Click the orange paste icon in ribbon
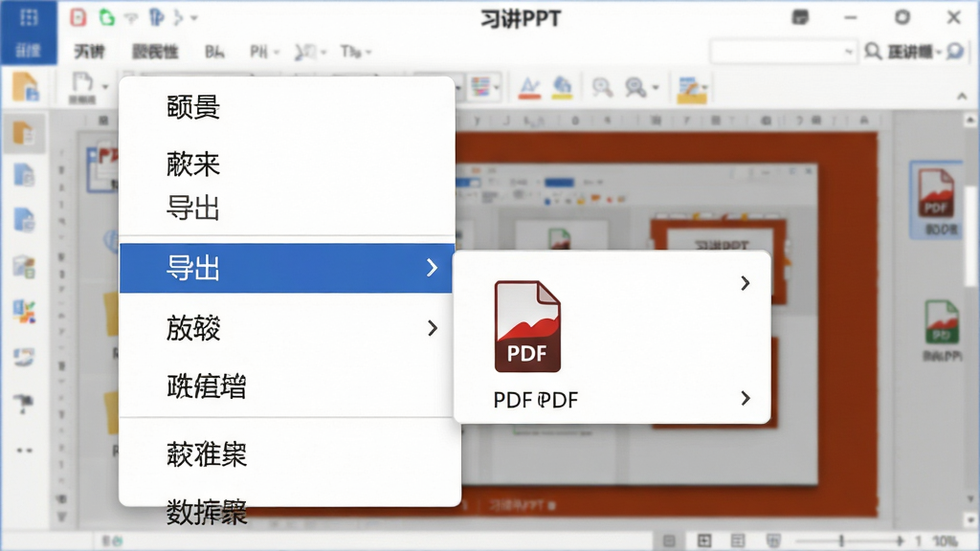The width and height of the screenshot is (980, 551). pyautogui.click(x=26, y=86)
